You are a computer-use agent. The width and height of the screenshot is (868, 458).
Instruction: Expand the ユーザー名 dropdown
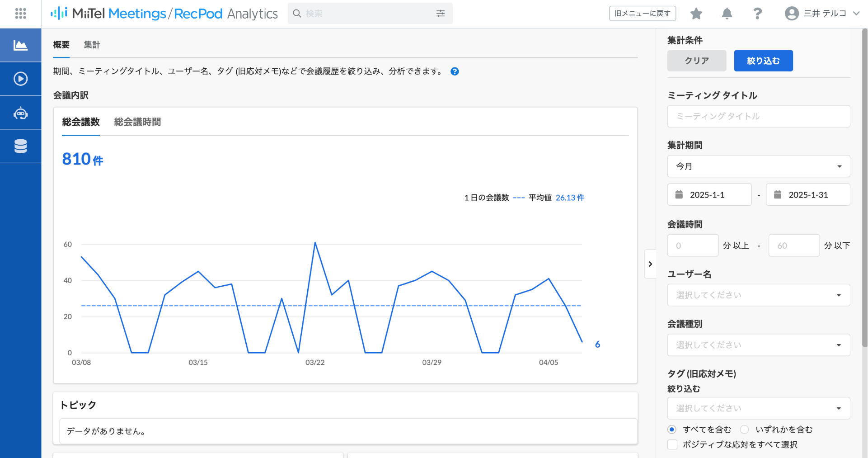point(759,295)
